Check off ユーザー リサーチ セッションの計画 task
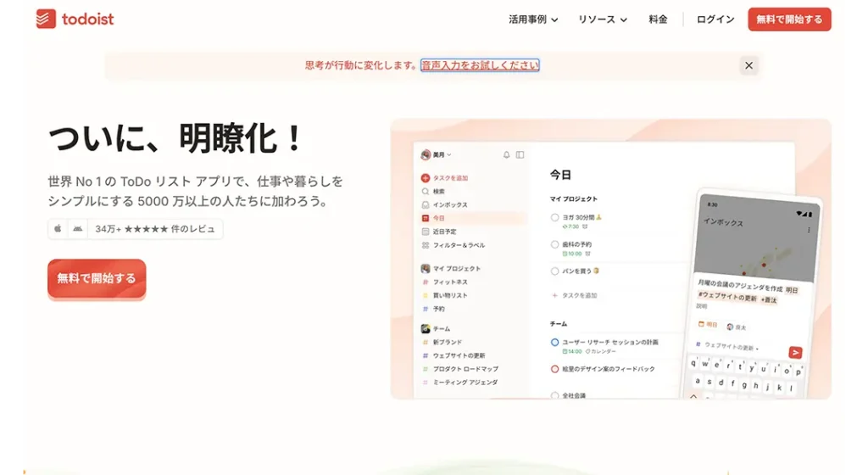This screenshot has height=475, width=868. point(554,342)
